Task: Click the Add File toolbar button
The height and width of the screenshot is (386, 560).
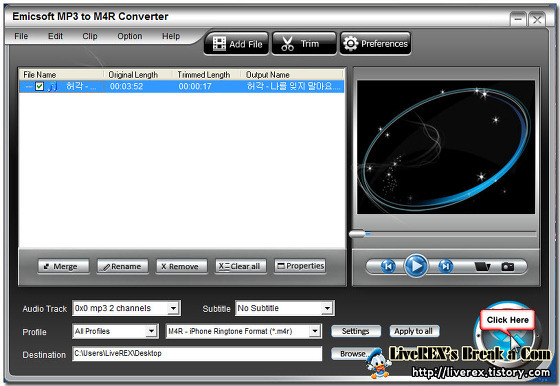Action: (x=236, y=44)
